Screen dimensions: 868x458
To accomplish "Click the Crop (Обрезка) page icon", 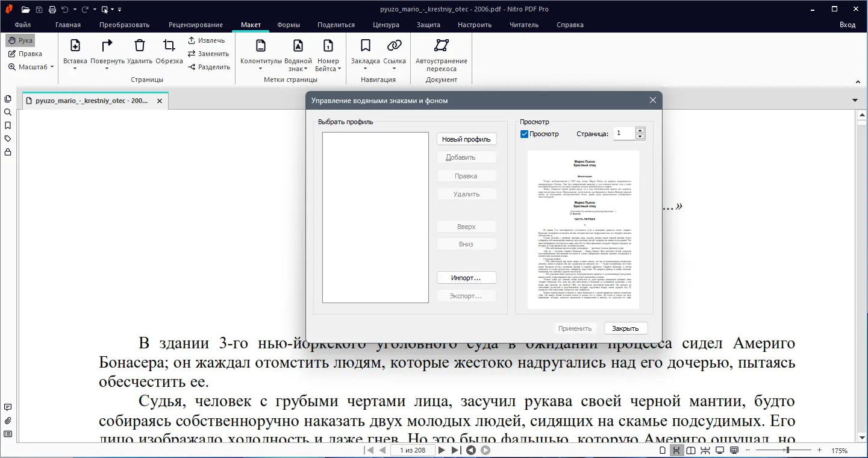I will [169, 46].
